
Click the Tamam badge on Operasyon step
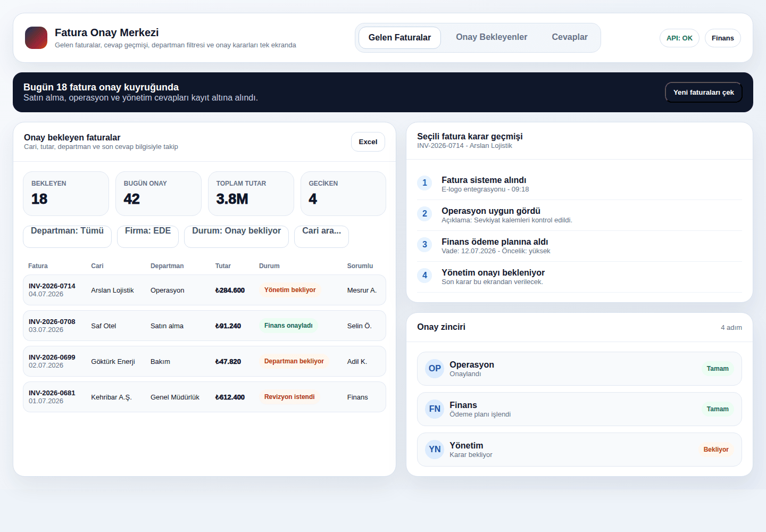click(718, 369)
